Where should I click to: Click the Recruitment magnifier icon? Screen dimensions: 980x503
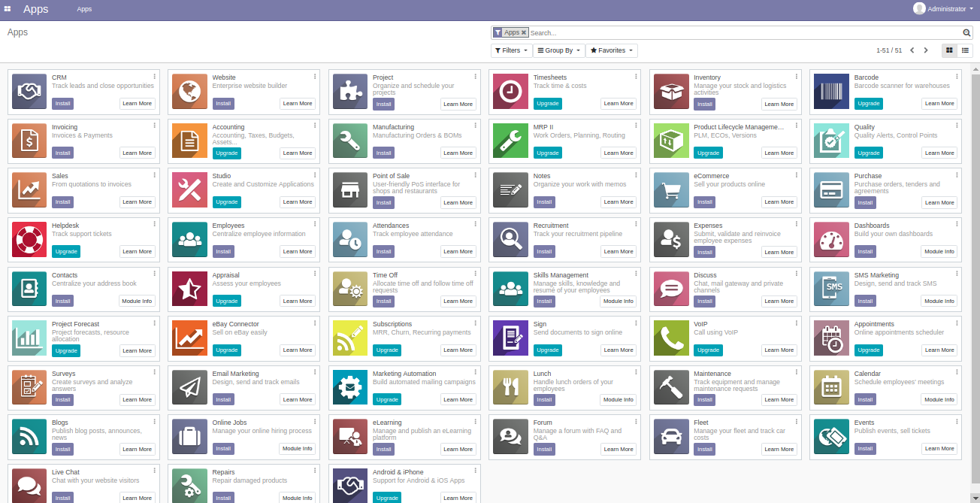tap(510, 239)
